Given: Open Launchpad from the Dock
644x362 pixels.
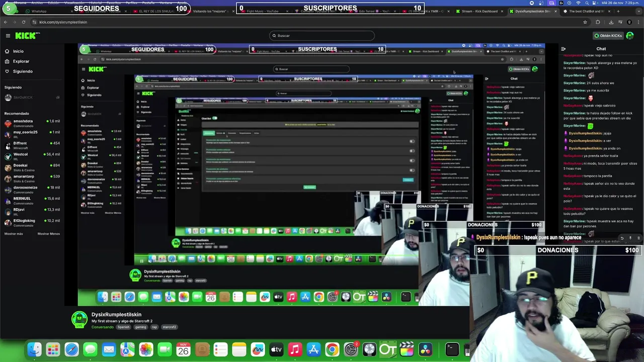Looking at the screenshot, I should point(53,349).
